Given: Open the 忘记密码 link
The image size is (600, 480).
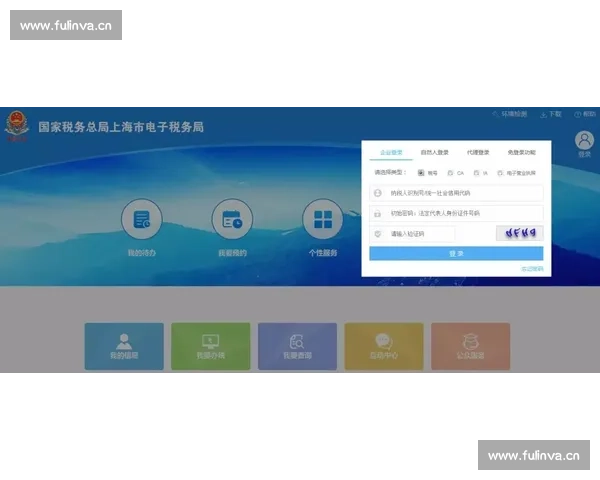Looking at the screenshot, I should 532,269.
